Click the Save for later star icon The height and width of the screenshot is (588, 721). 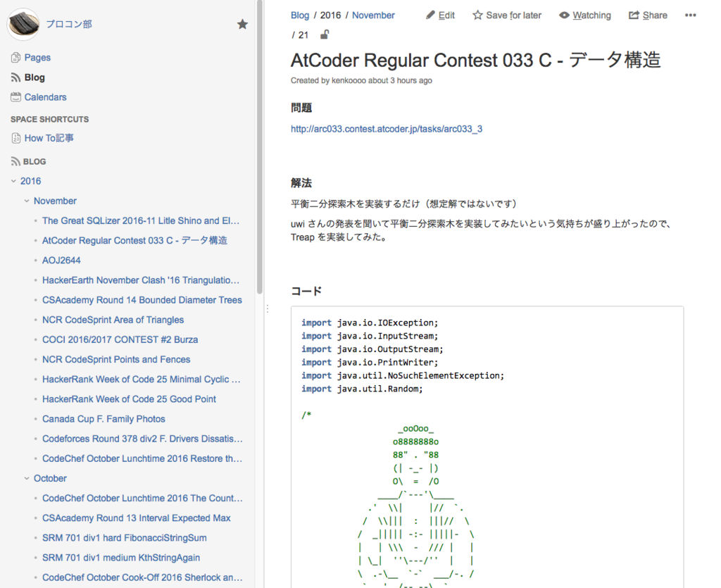pos(478,15)
